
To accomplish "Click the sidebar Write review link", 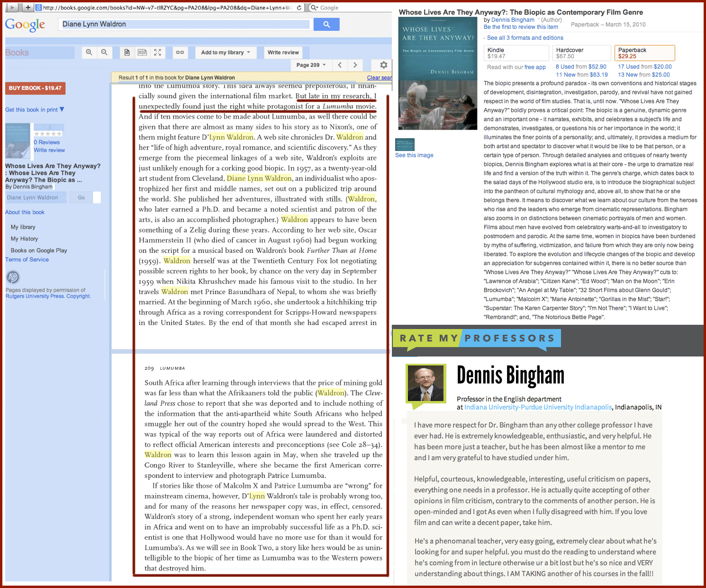I will (x=49, y=150).
